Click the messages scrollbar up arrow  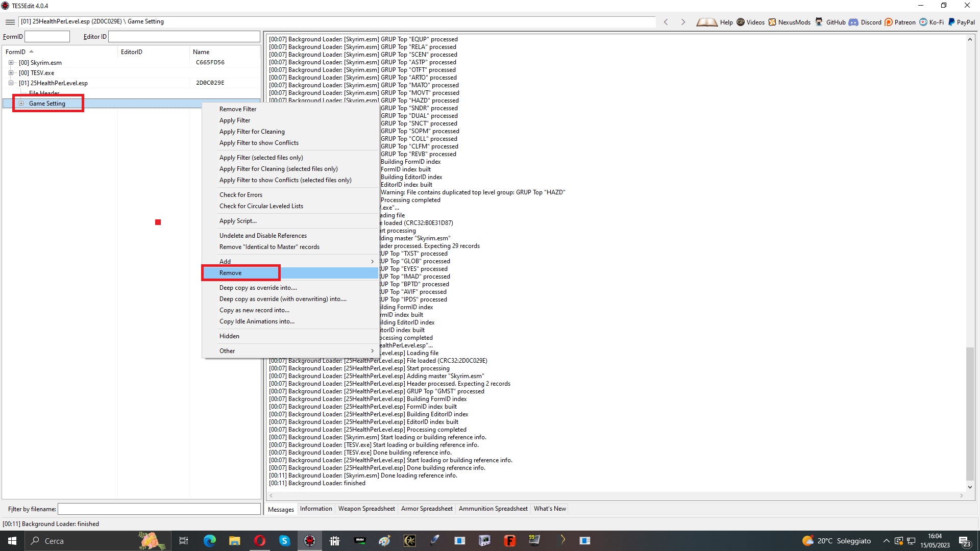click(x=970, y=39)
